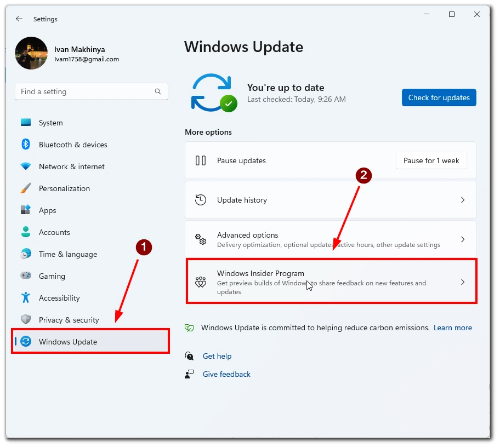Click the Find a setting search box

91,92
